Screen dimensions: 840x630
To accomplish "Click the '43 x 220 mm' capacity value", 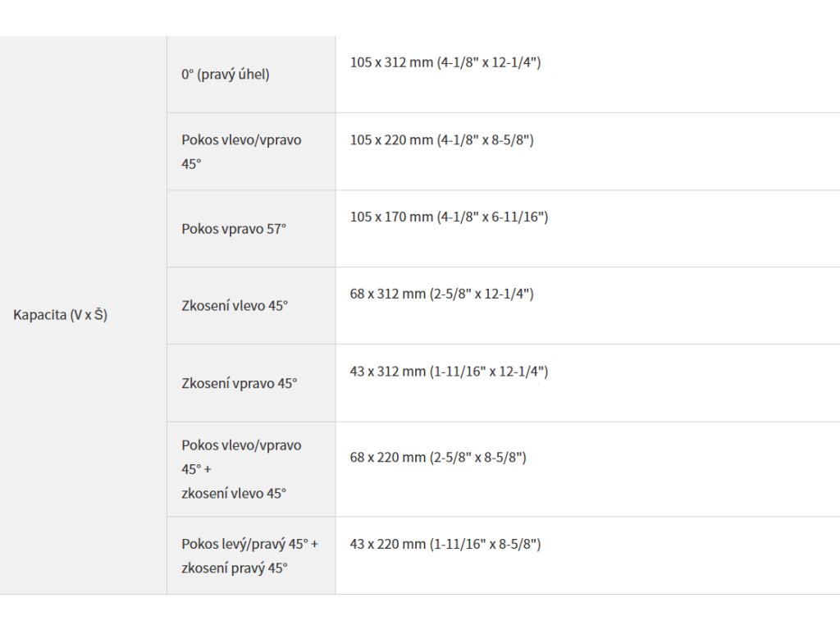I will (388, 544).
